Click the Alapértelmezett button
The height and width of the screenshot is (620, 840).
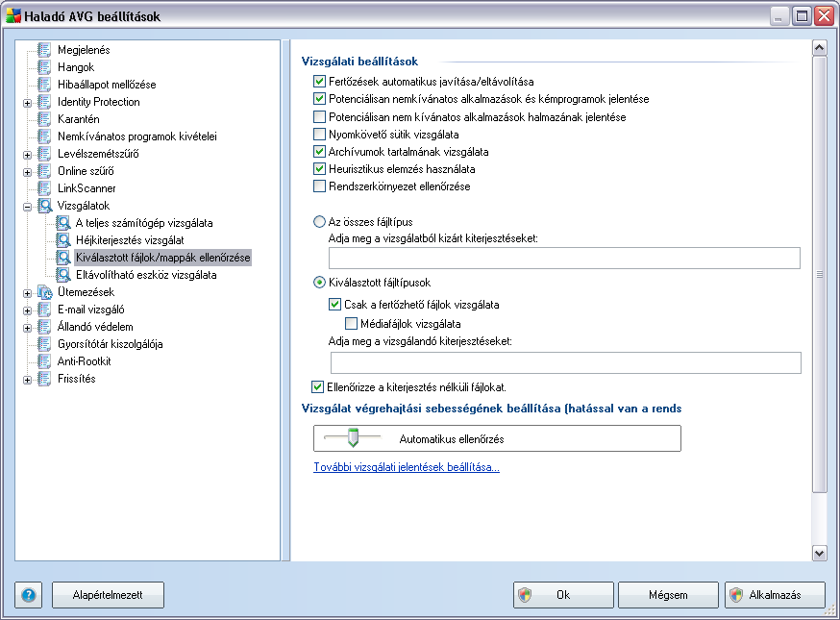coord(108,595)
